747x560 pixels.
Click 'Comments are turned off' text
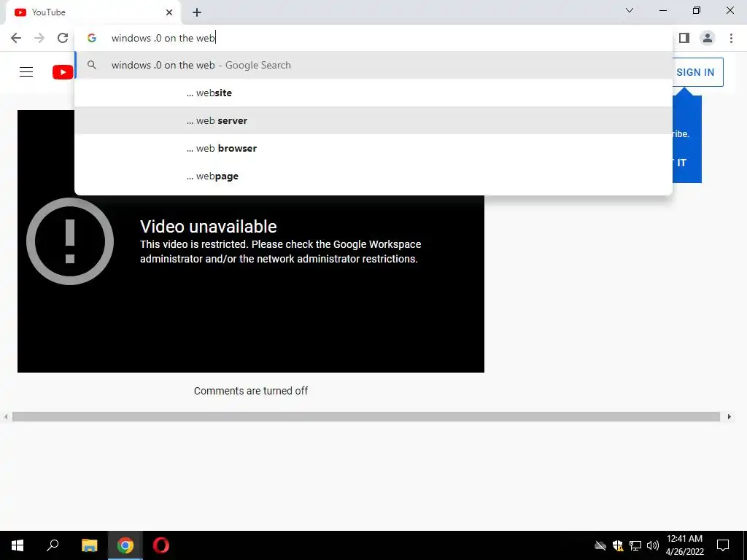251,391
